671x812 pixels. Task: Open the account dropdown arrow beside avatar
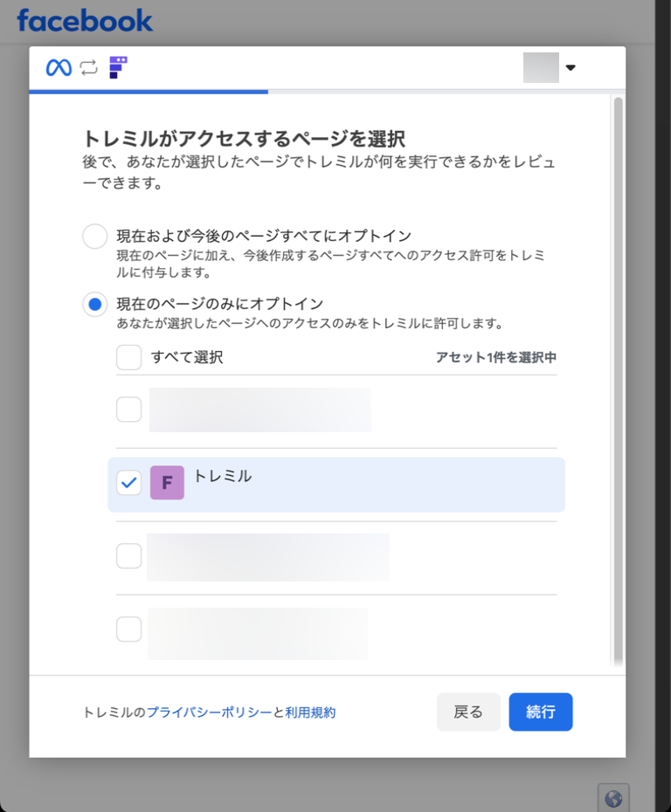point(571,68)
